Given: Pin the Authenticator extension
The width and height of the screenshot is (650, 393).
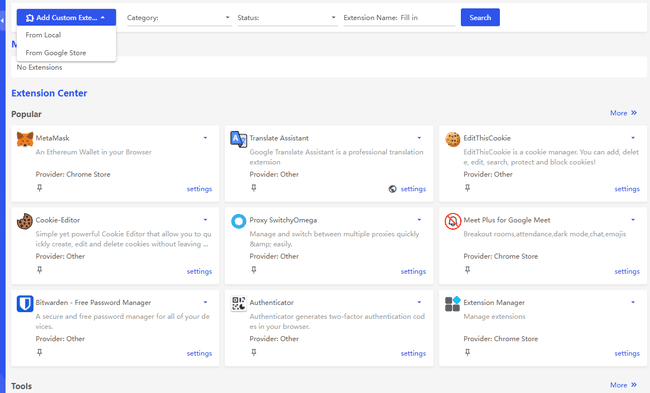Looking at the screenshot, I should point(254,352).
